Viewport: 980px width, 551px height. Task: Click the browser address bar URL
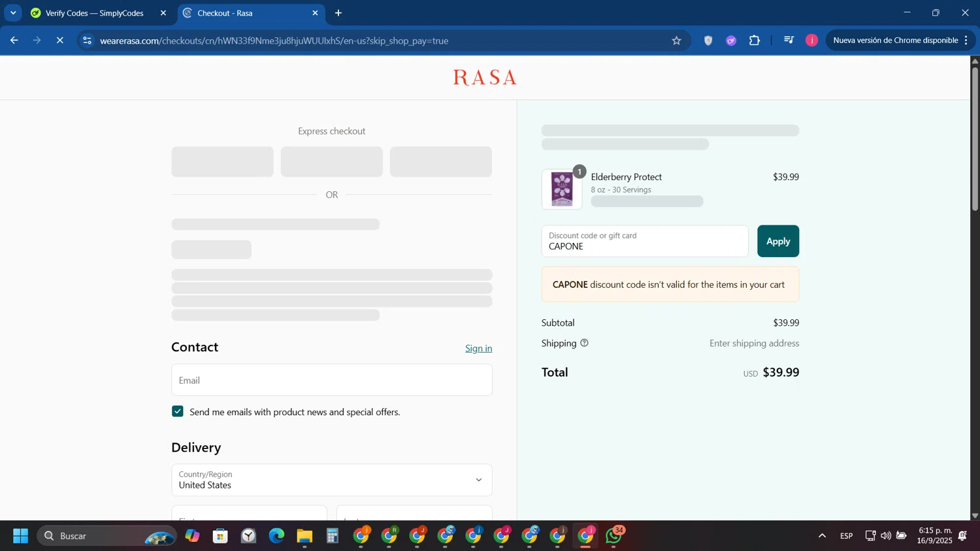pyautogui.click(x=274, y=40)
